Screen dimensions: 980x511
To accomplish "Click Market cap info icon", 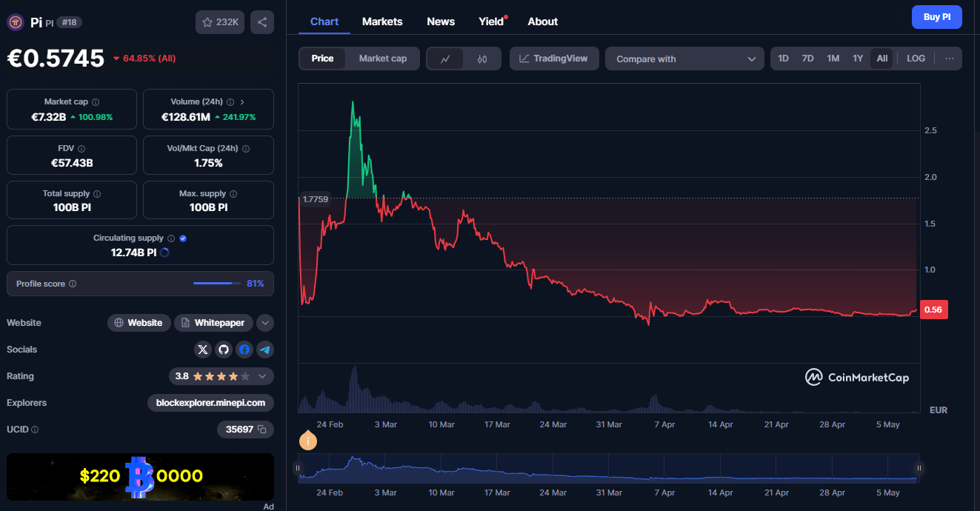I will coord(96,102).
